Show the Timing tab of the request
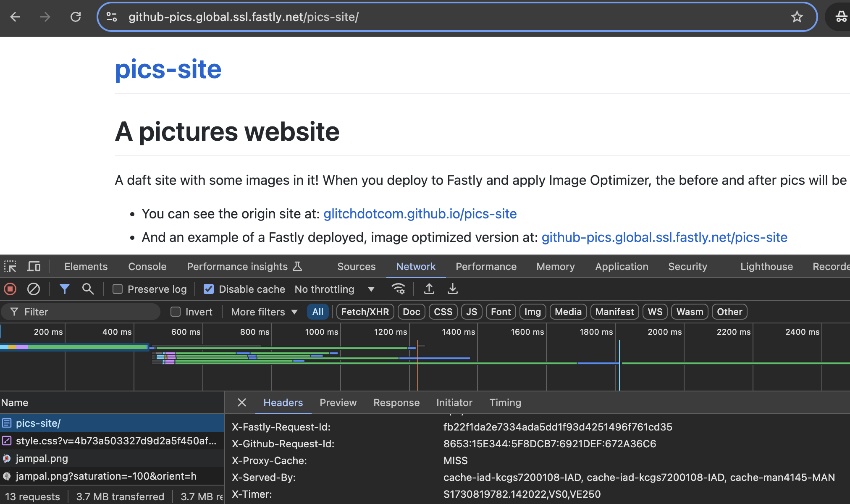 pos(505,402)
